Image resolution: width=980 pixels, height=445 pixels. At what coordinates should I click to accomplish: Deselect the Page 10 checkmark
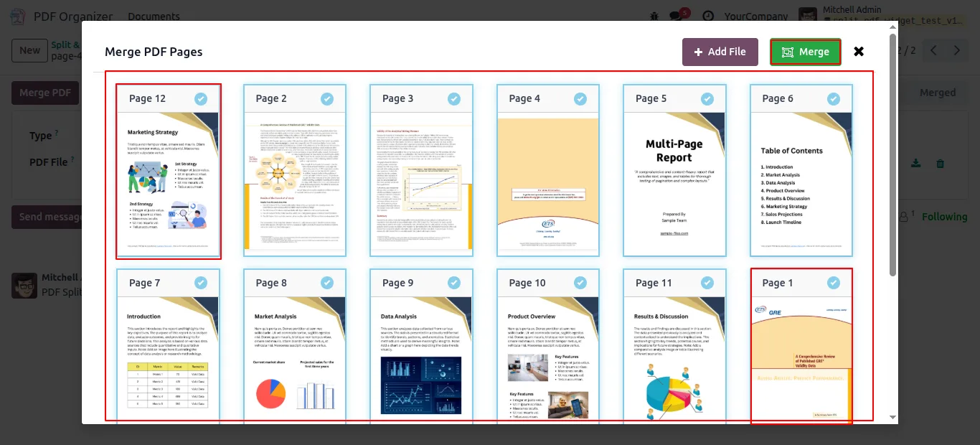[580, 284]
